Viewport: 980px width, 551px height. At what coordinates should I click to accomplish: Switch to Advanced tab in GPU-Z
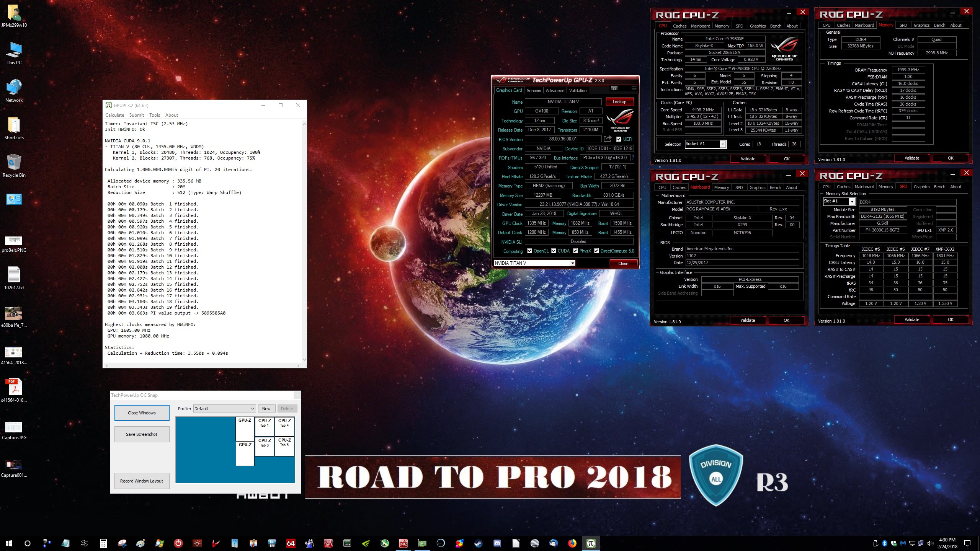(x=555, y=91)
